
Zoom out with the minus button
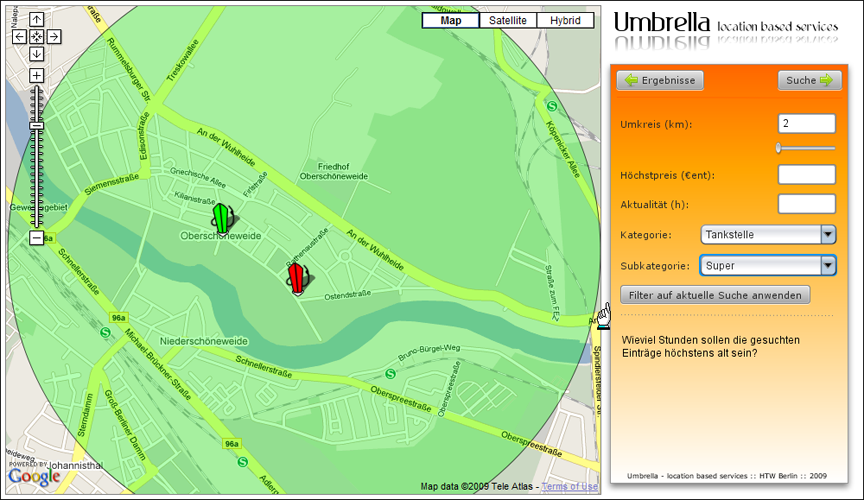coord(36,238)
